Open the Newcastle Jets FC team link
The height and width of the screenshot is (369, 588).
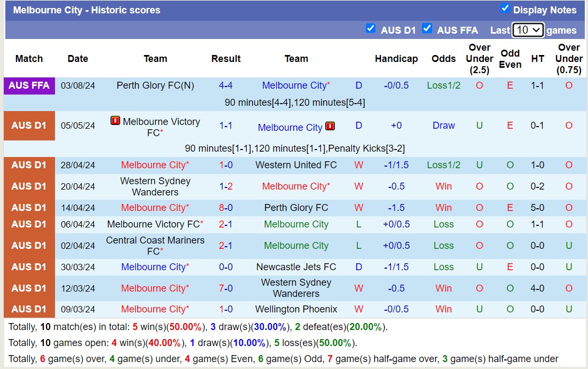296,266
